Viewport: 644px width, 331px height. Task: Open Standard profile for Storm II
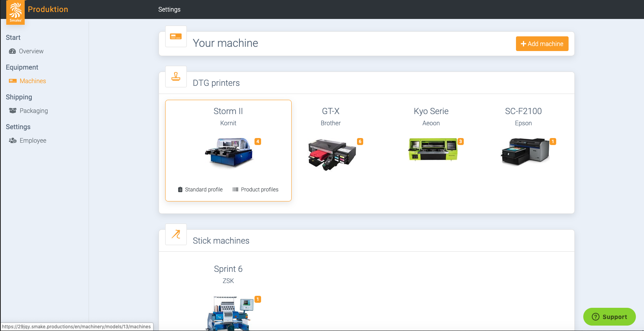pyautogui.click(x=200, y=189)
